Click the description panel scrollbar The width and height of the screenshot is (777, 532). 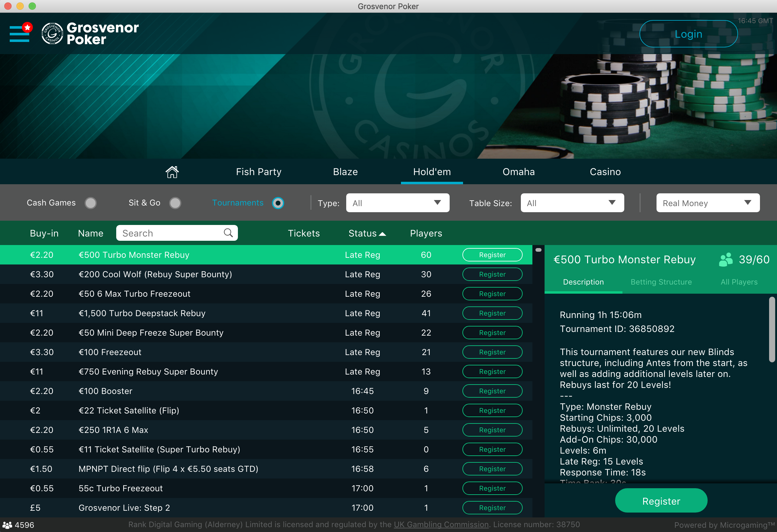point(772,330)
